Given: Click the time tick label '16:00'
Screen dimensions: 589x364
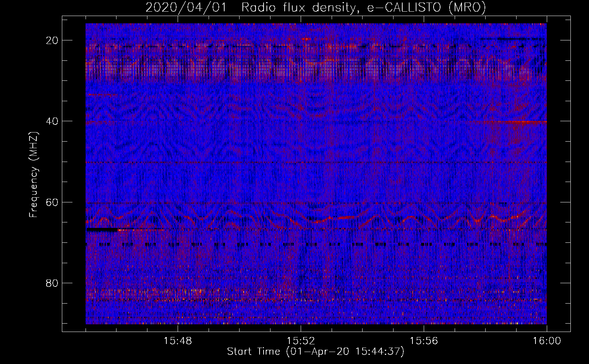Looking at the screenshot, I should pos(547,341).
